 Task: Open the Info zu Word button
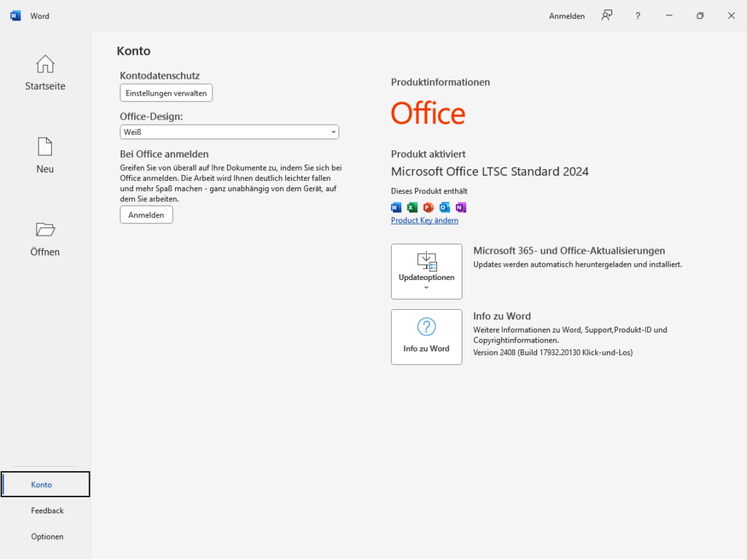pos(426,337)
